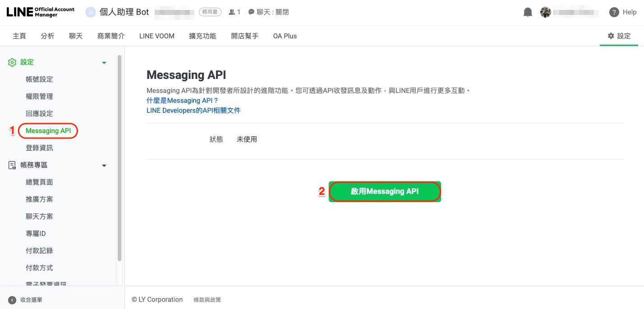The height and width of the screenshot is (309, 644).
Task: Switch to the 分析 tab
Action: click(47, 36)
